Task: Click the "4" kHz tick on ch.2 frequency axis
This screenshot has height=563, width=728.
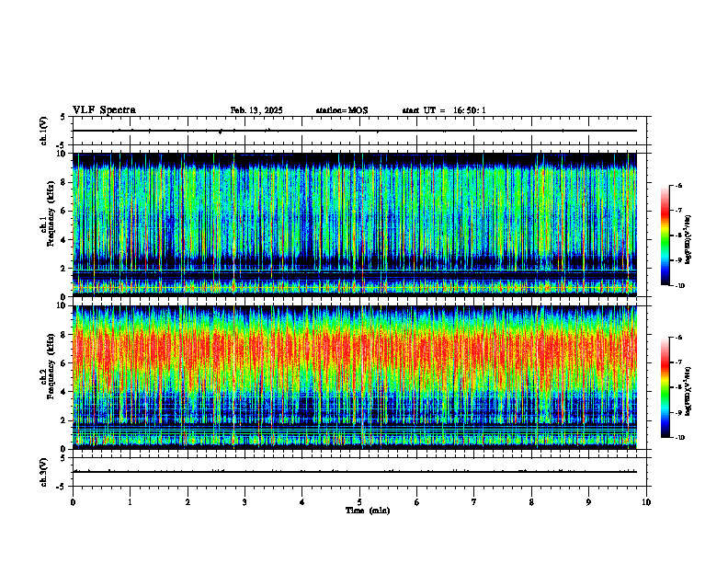Action: click(64, 392)
